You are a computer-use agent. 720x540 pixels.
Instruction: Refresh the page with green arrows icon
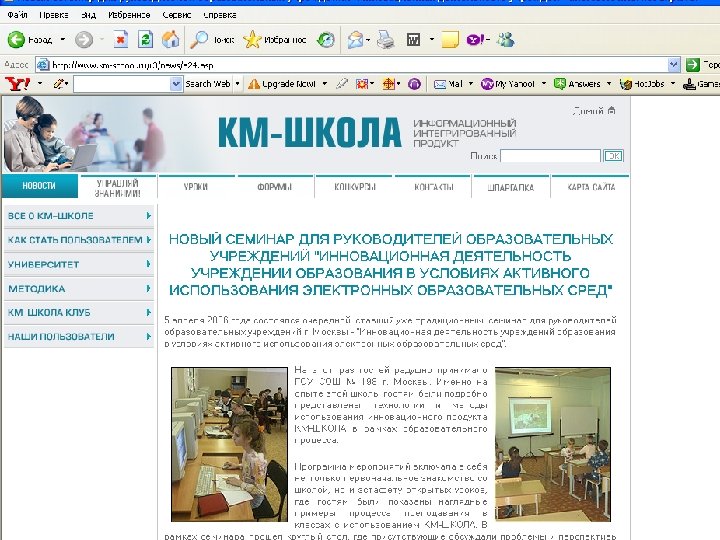click(146, 39)
